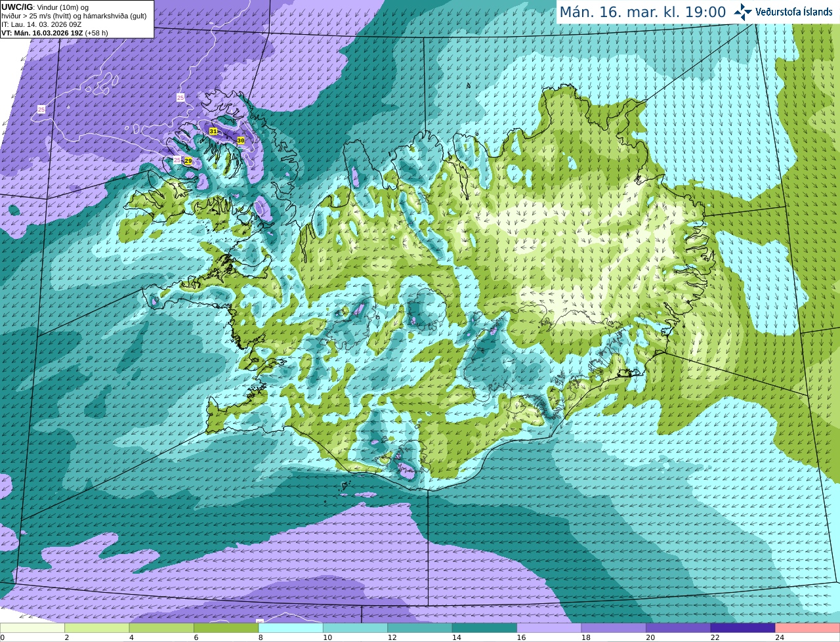Pick the 6–8 m/s olive green legend swatch

(x=226, y=628)
